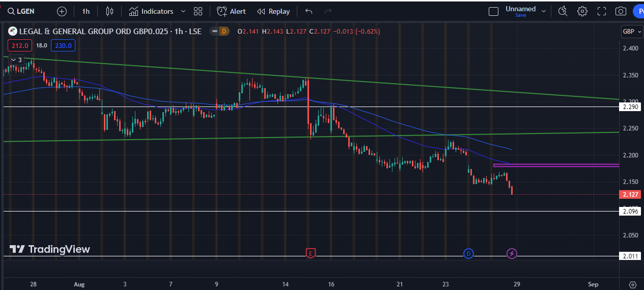The height and width of the screenshot is (290, 644).
Task: Click the purple lightning news marker
Action: pos(512,253)
